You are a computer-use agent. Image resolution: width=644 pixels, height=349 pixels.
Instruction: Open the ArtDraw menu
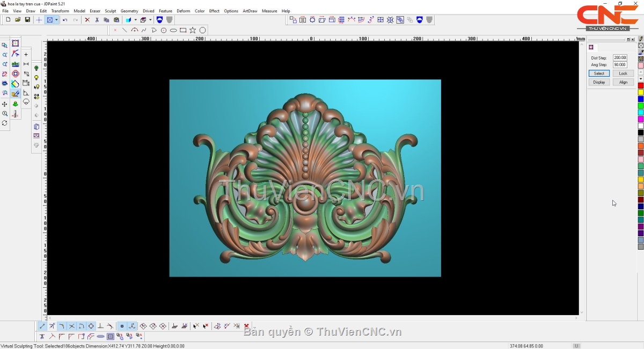coord(250,11)
